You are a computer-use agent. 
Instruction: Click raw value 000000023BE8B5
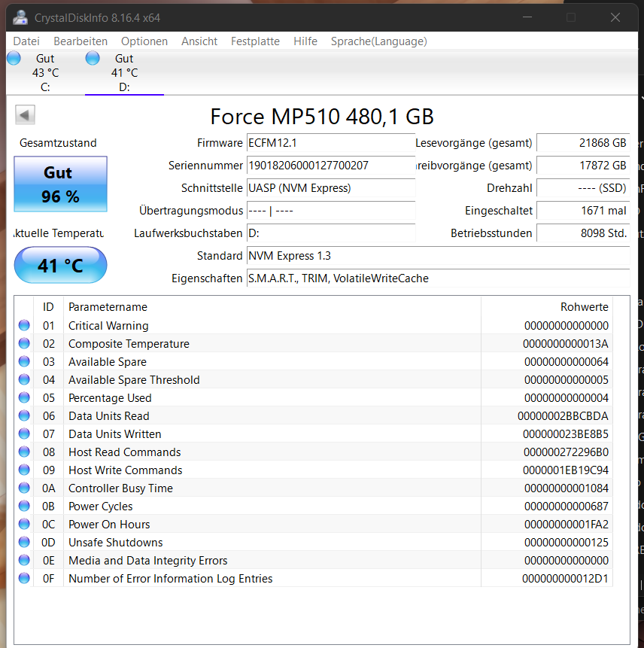[x=566, y=434]
